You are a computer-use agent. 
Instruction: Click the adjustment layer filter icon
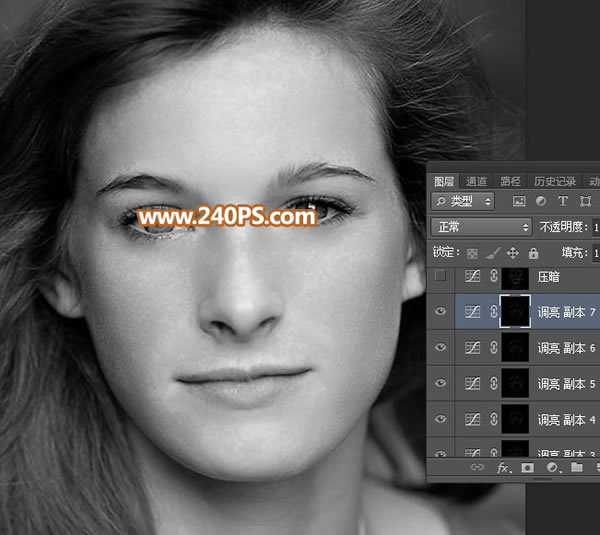tap(541, 201)
